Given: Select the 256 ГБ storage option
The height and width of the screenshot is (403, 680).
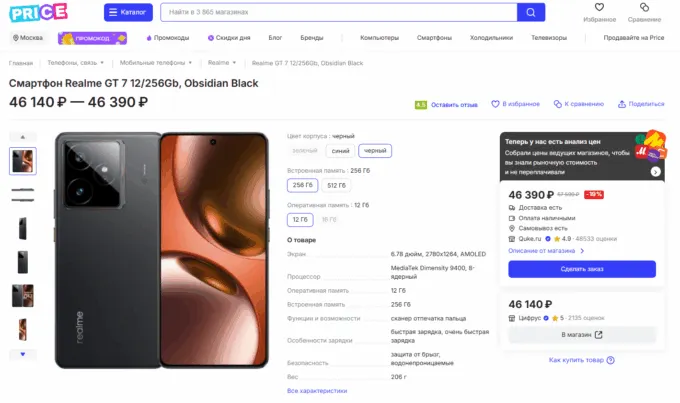Looking at the screenshot, I should pos(301,185).
